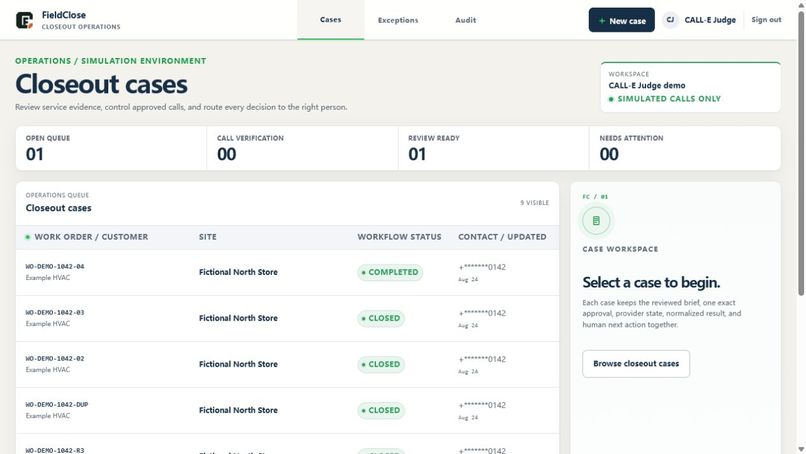Image resolution: width=806 pixels, height=454 pixels.
Task: Click CLOSED badge for WO-DEMO-1042-02
Action: point(381,364)
